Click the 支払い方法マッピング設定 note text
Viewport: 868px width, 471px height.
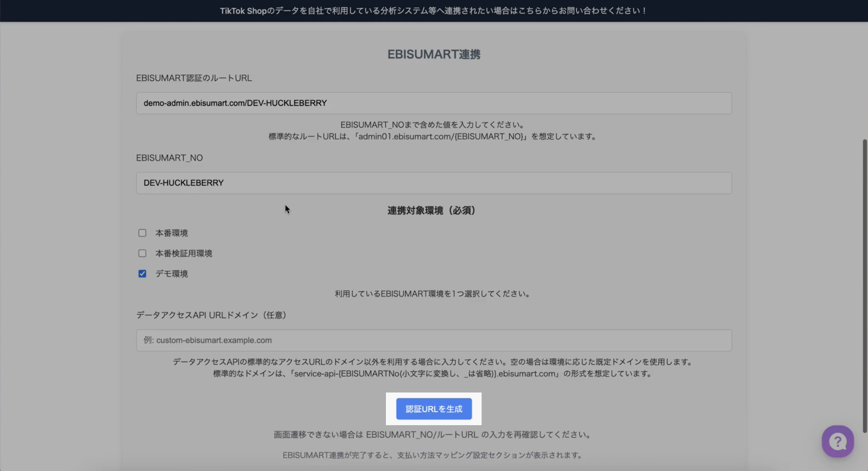tap(433, 455)
